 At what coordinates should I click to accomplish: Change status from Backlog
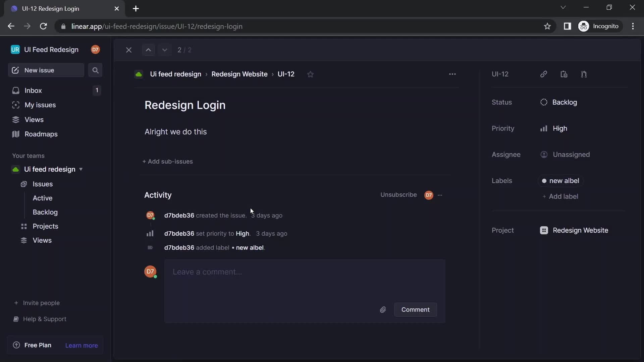coord(558,102)
